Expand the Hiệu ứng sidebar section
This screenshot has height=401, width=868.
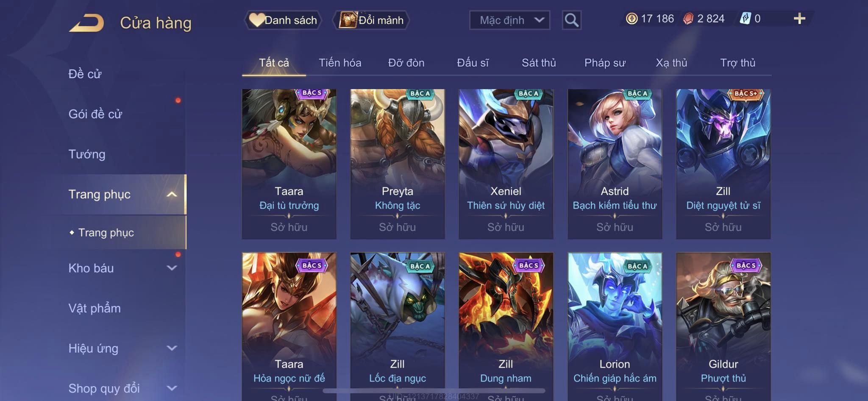(x=172, y=348)
